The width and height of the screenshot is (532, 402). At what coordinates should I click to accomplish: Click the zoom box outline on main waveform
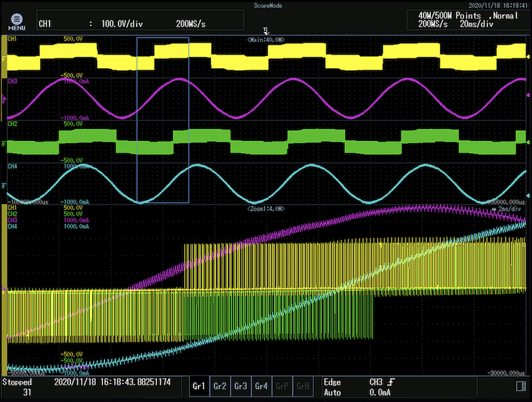pos(163,120)
